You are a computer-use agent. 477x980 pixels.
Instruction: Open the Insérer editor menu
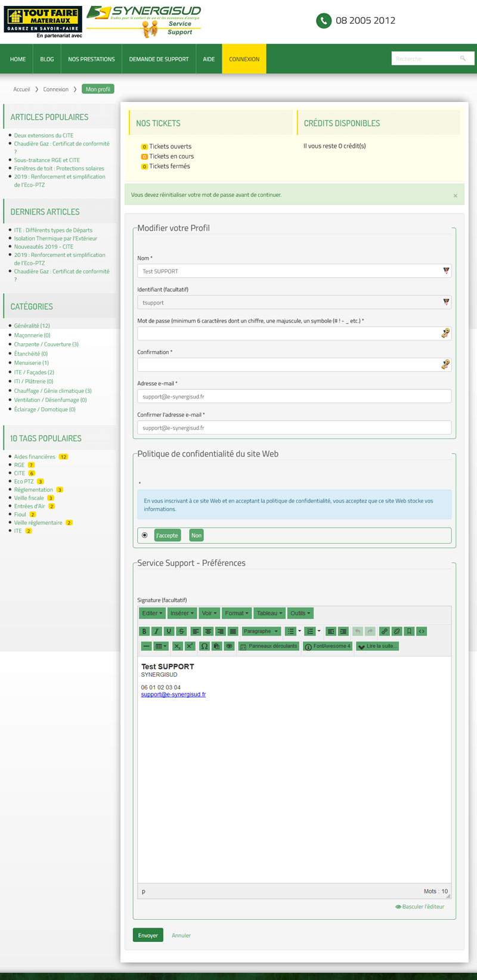click(182, 613)
